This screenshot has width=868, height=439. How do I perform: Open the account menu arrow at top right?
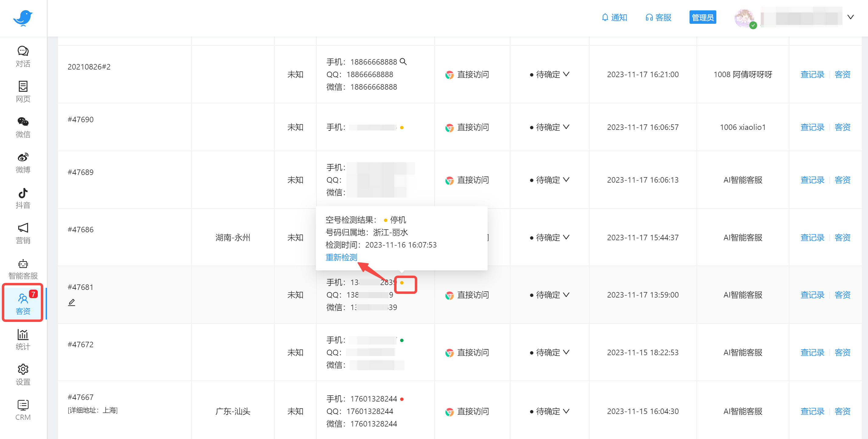(850, 17)
